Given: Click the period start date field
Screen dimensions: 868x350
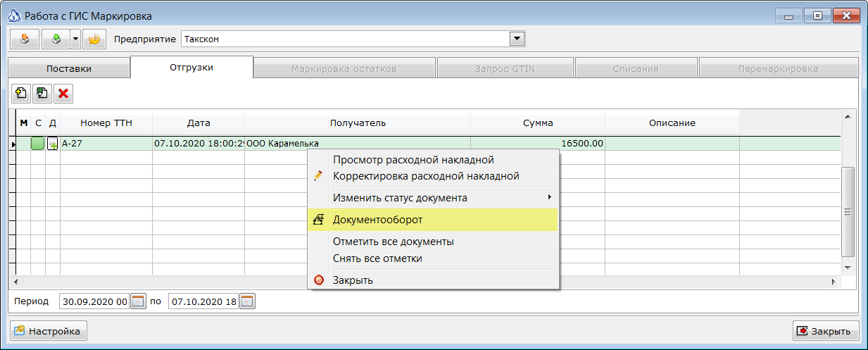Looking at the screenshot, I should coord(94,301).
